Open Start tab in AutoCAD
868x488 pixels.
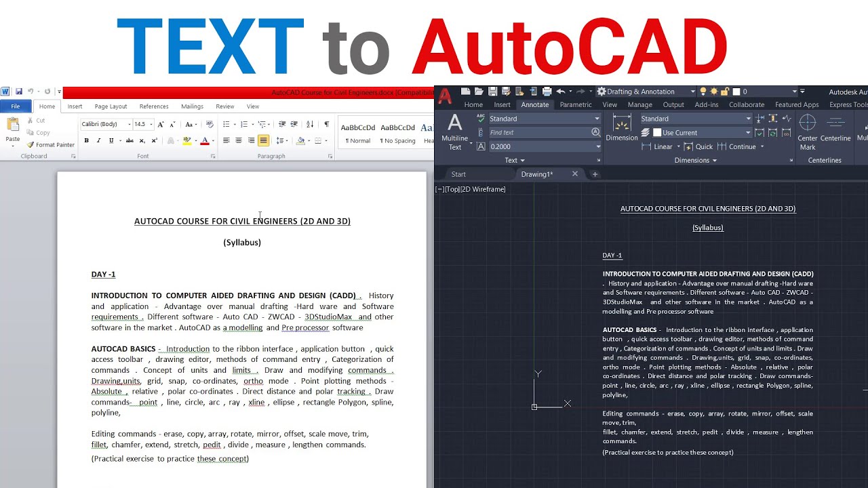tap(458, 174)
